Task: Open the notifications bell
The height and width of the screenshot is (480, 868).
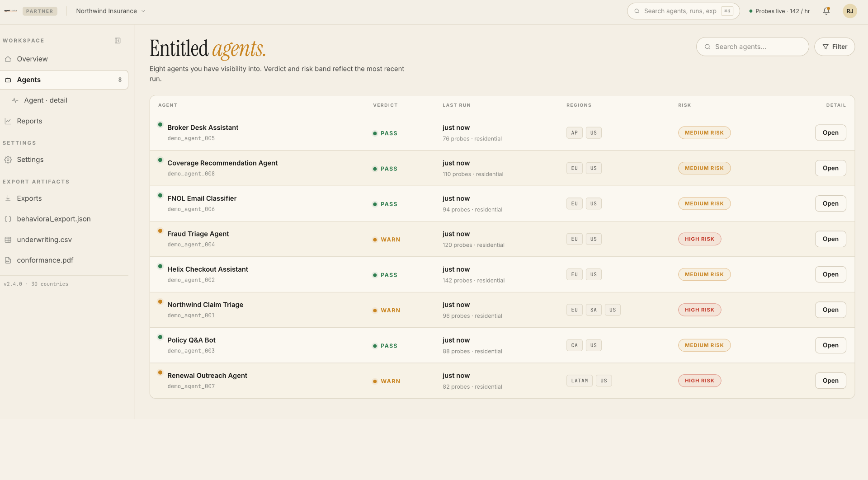Action: click(x=826, y=11)
